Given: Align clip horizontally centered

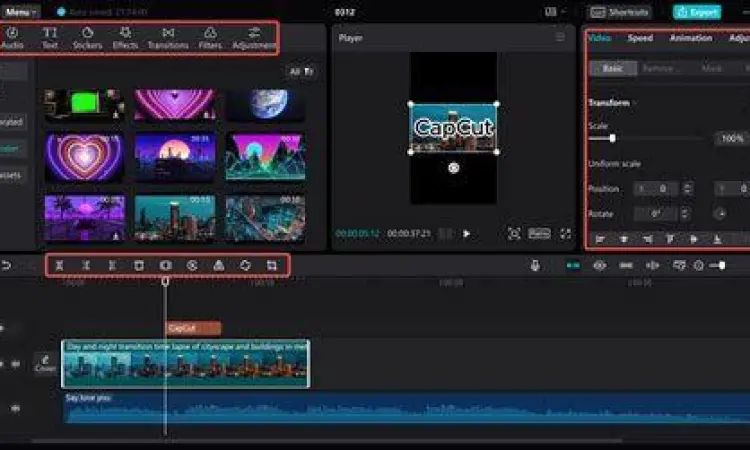Looking at the screenshot, I should (624, 239).
